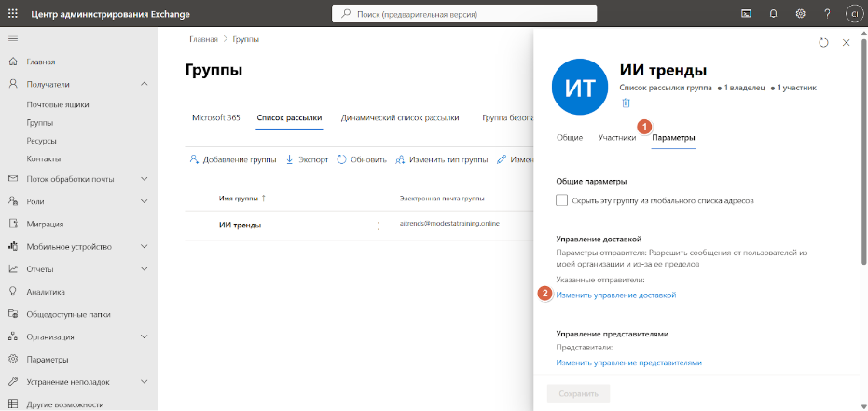Click Главная home icon in sidebar

pos(13,62)
